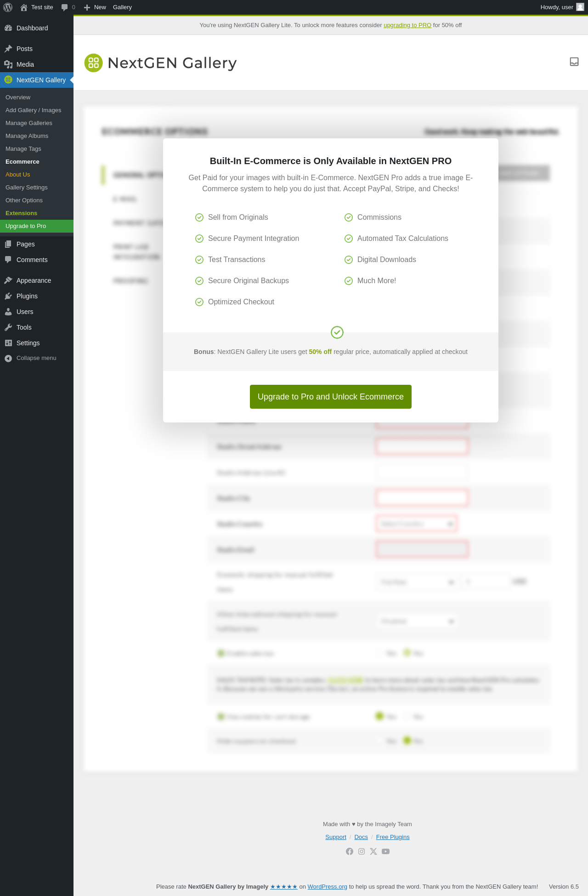Click the Users icon in the sidebar

coord(8,312)
